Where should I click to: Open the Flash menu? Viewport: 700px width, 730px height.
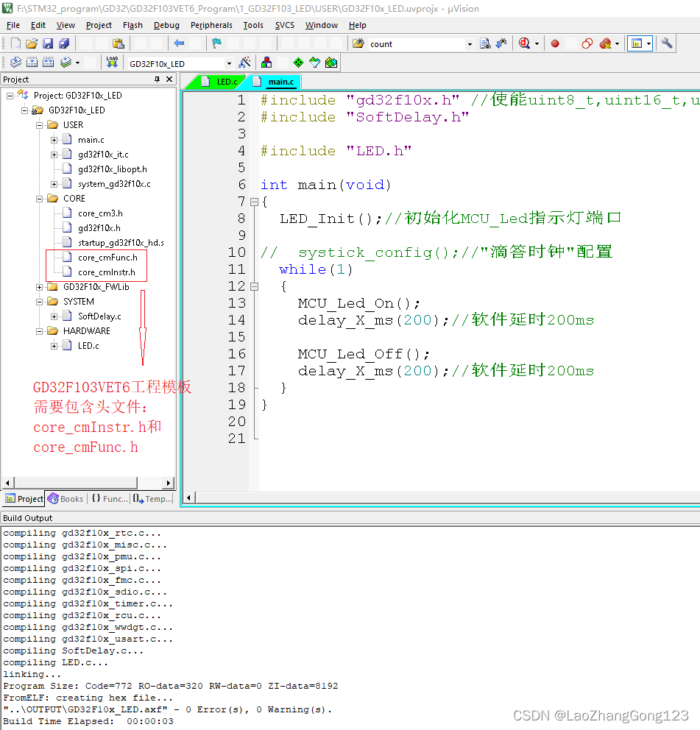click(132, 25)
